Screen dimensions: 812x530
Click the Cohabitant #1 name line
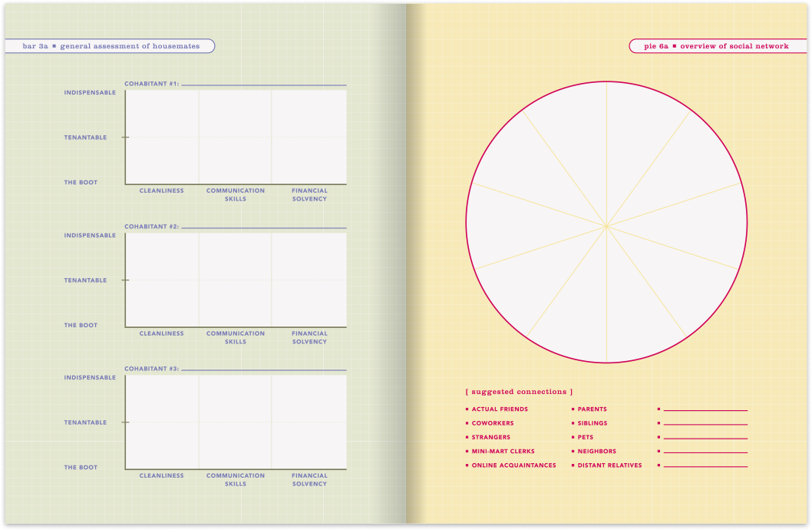pyautogui.click(x=263, y=85)
